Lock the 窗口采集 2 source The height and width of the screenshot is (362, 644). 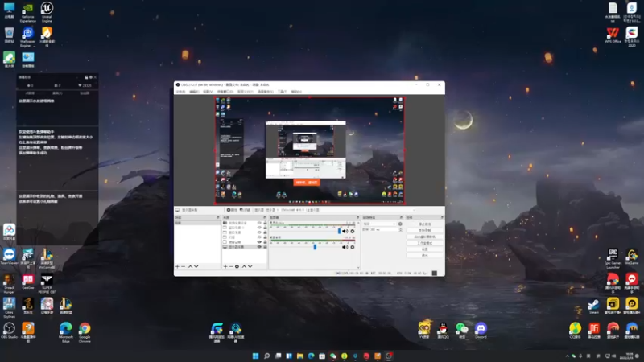click(x=265, y=228)
